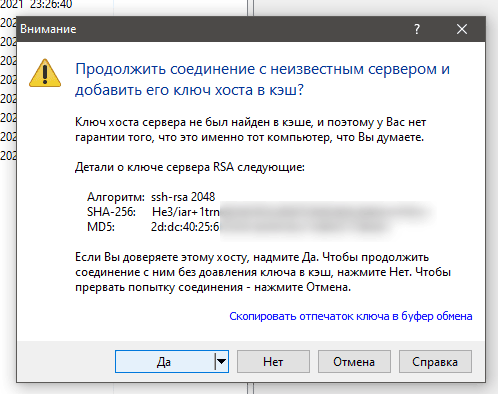Open the dropdown arrow beside Да
498x394 pixels.
pos(221,361)
